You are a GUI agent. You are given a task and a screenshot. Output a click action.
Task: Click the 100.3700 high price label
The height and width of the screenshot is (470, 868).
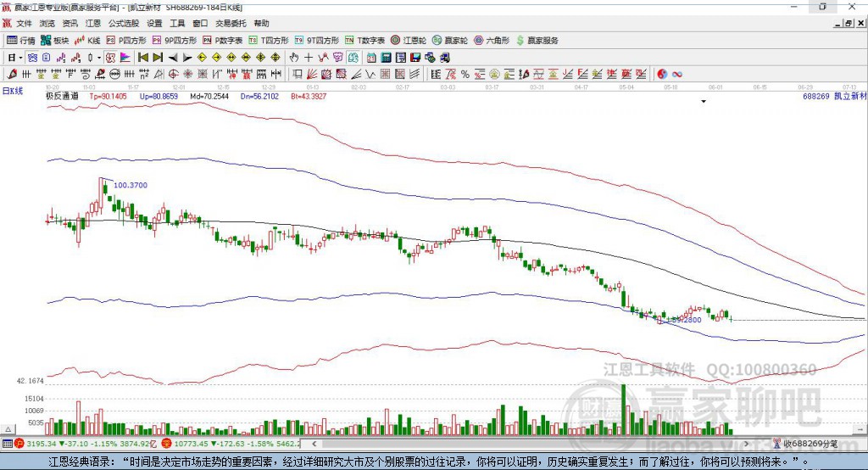pyautogui.click(x=131, y=185)
